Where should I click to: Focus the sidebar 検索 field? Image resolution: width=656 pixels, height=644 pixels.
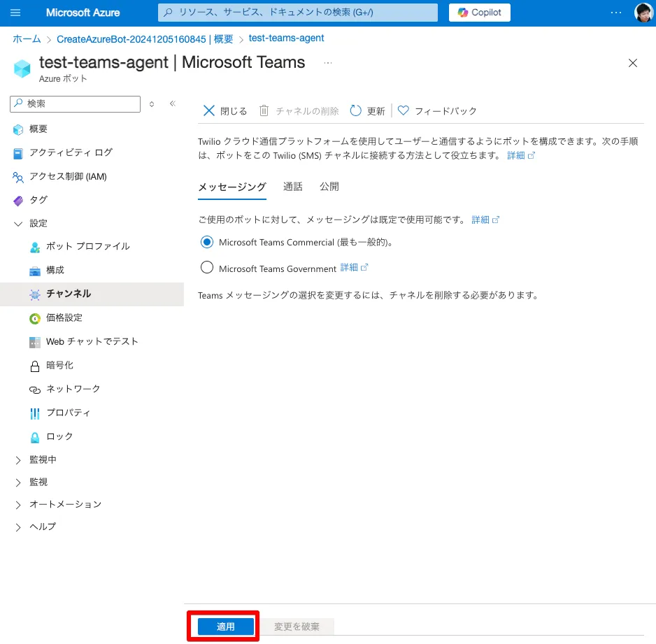click(x=76, y=103)
